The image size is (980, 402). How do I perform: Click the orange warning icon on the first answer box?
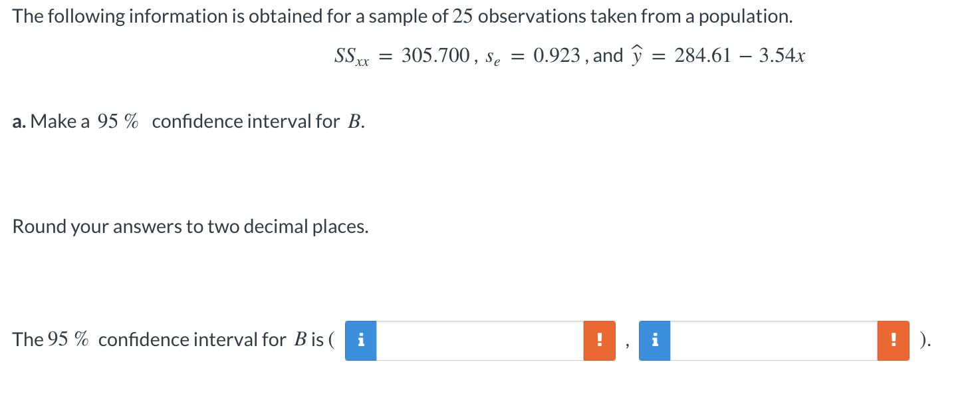pyautogui.click(x=599, y=340)
